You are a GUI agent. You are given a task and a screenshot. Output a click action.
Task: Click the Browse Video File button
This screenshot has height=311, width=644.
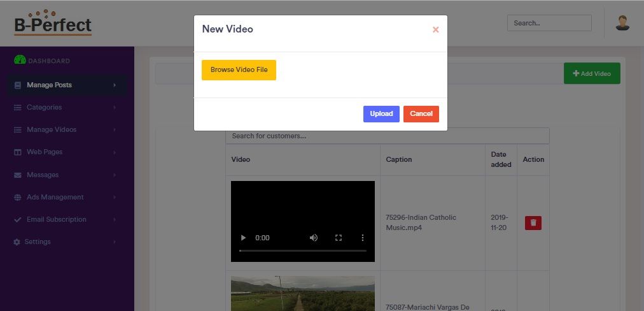[239, 70]
